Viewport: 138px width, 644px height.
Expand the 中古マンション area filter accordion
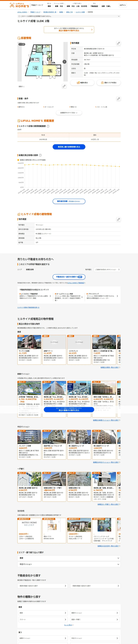[69, 564]
